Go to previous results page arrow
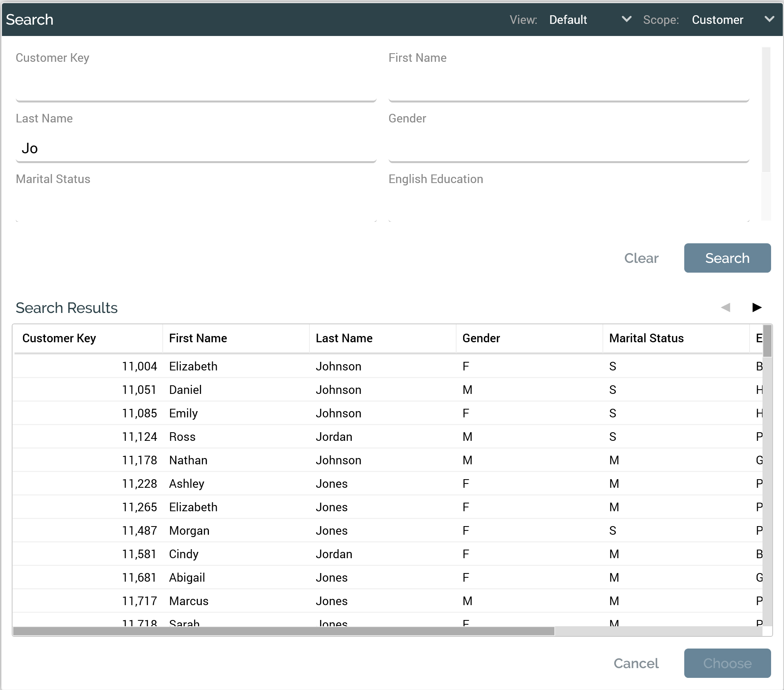Image resolution: width=784 pixels, height=690 pixels. [726, 307]
